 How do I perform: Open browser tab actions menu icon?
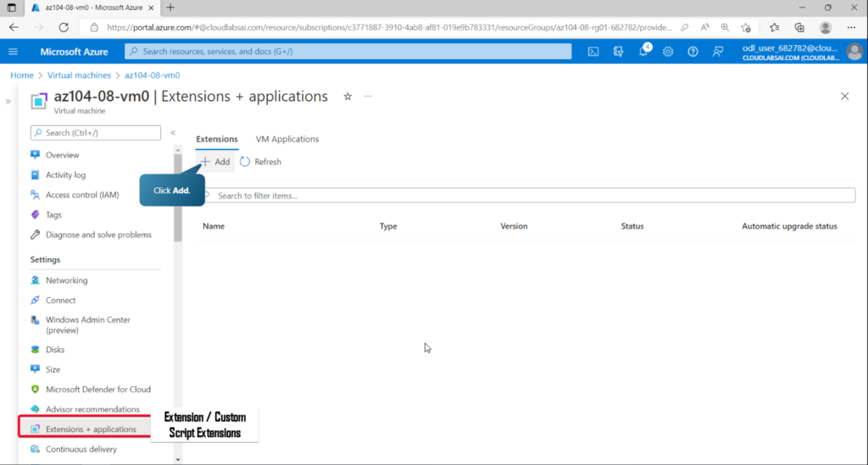coord(12,8)
